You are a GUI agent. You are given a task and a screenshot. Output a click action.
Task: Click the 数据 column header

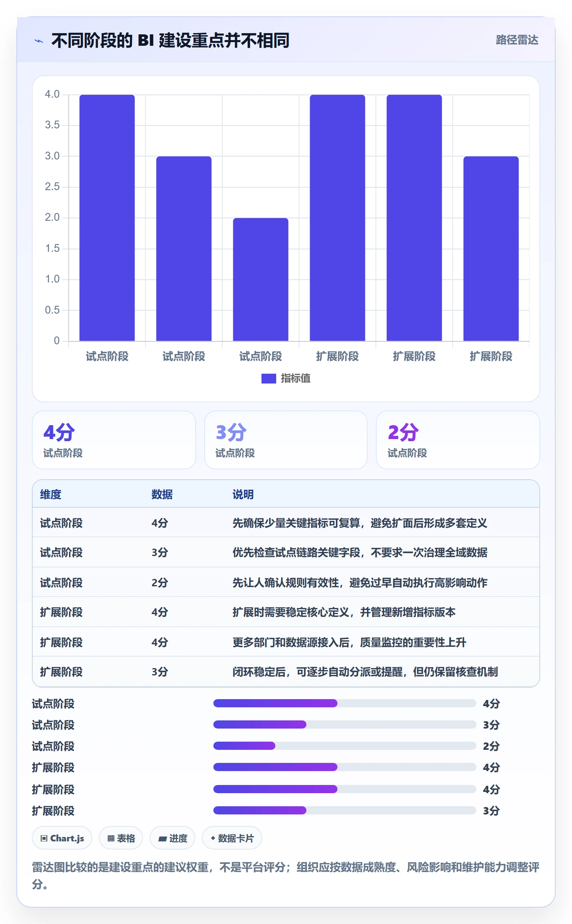pyautogui.click(x=162, y=494)
